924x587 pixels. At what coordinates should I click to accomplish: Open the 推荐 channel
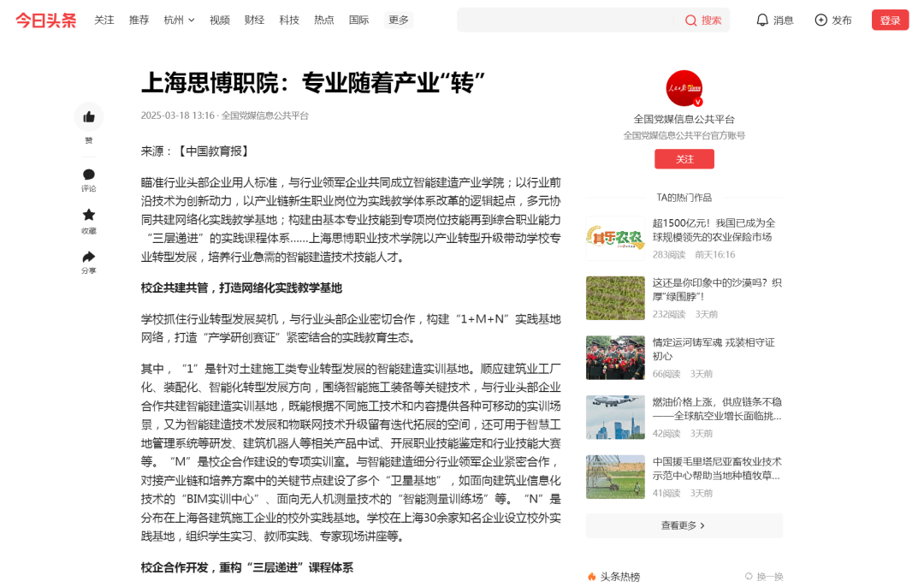[139, 20]
